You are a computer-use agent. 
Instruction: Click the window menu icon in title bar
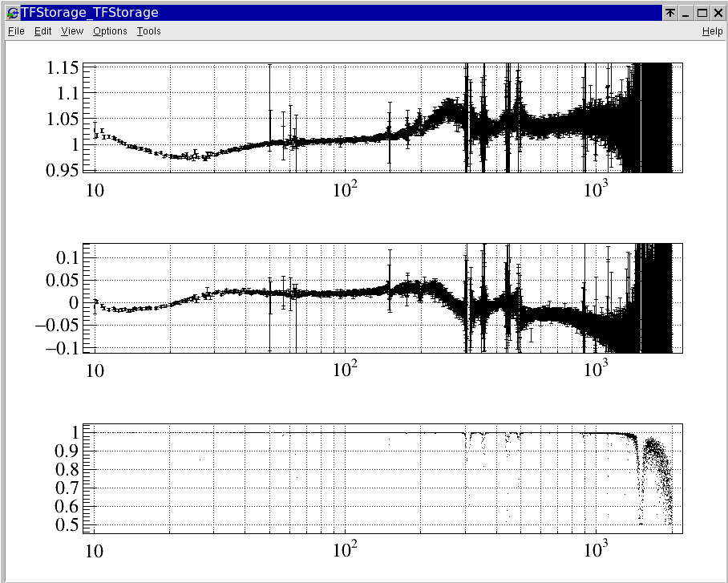[x=12, y=12]
